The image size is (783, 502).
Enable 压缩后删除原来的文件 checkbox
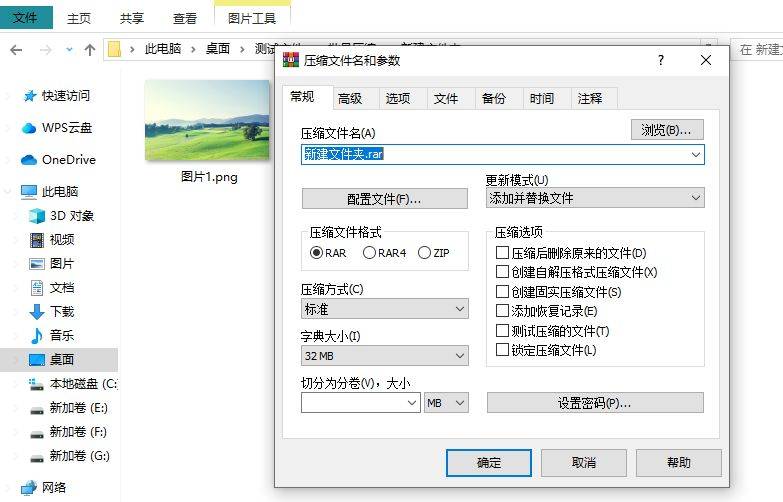click(502, 252)
